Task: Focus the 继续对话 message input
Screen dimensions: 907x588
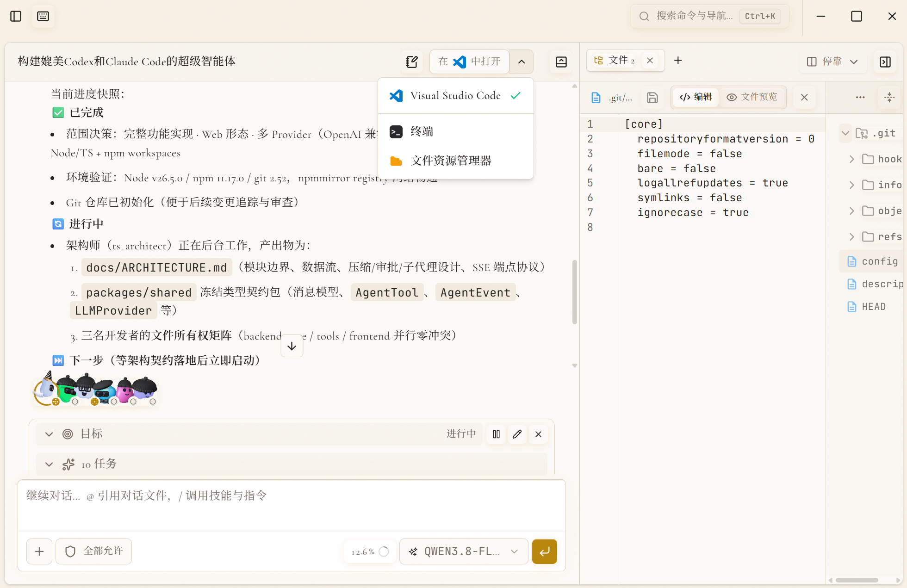Action: (292, 506)
